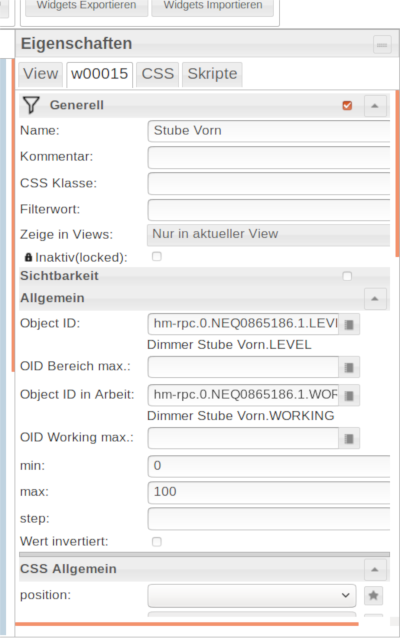
Task: Enable the Inaktiv(locked) checkbox
Action: (x=156, y=256)
